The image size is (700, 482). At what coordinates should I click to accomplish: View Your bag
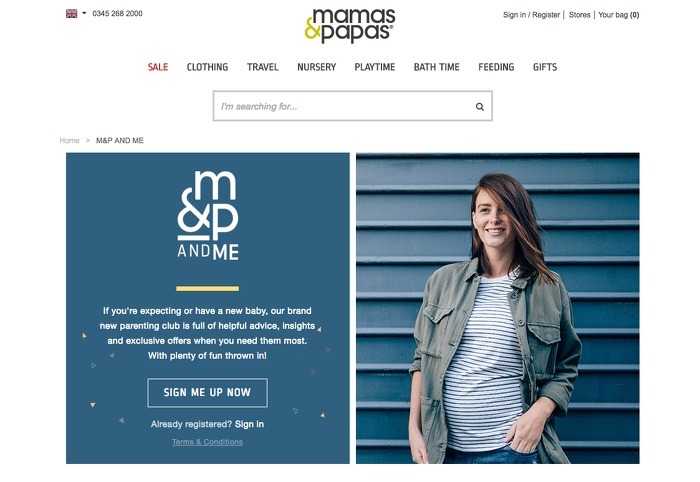coord(618,15)
